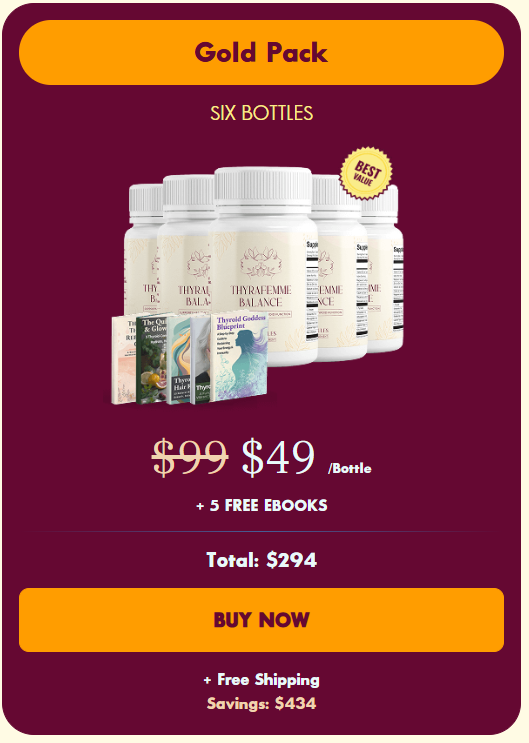Click the Thyroid Hair ebook cover
Image resolution: width=529 pixels, height=743 pixels.
point(180,361)
